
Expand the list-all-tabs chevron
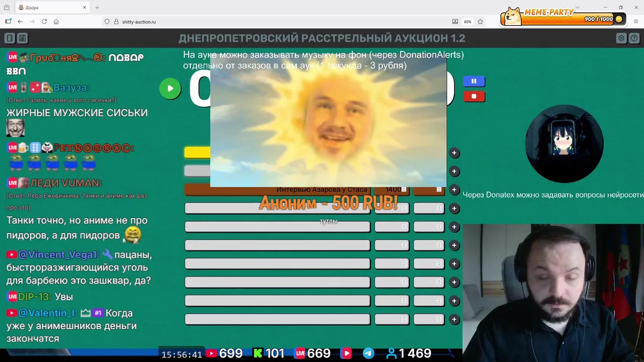[578, 8]
